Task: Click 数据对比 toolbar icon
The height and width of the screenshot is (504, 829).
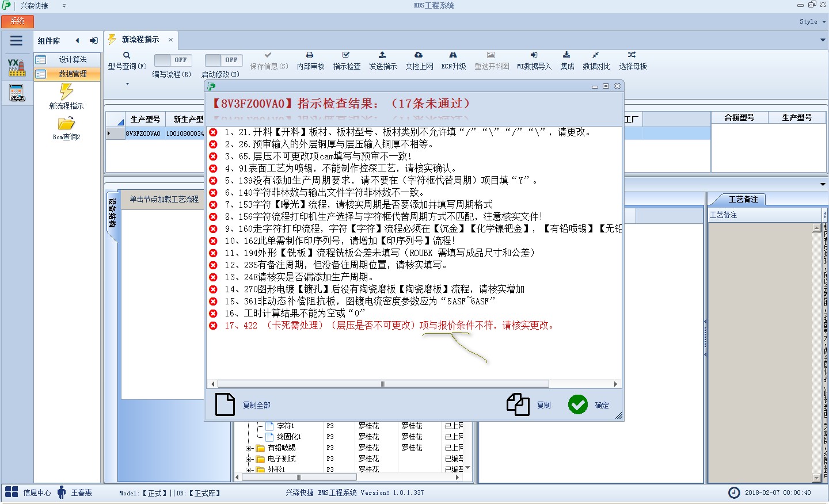Action: tap(596, 55)
